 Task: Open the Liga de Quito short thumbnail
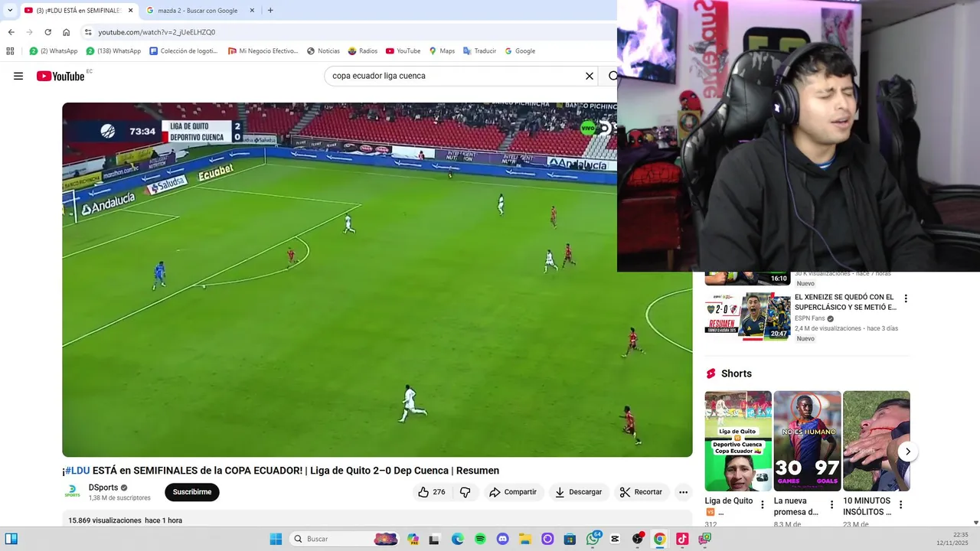coord(738,441)
